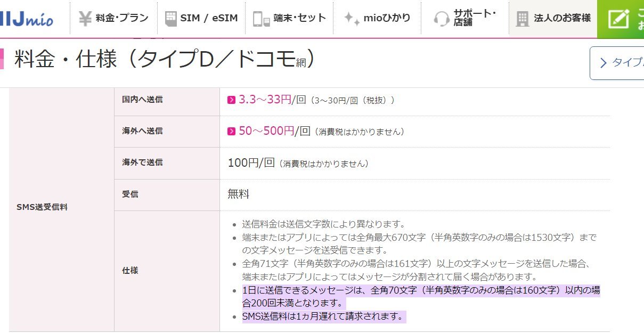Screen dimensions: 644x333
Task: Click pink arrow icon beside 3.3～33円
Action: tap(231, 100)
